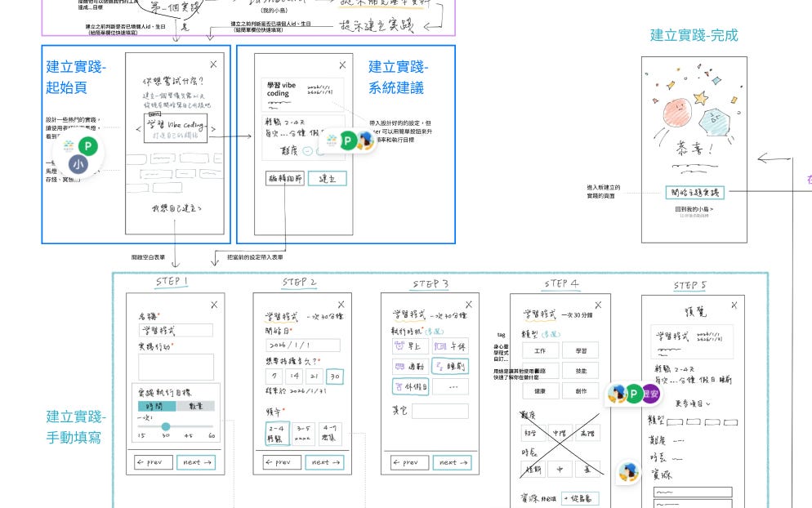Click the green P avatar in the 系統建議 frame
Screen dimensions: 812x508
click(x=348, y=140)
